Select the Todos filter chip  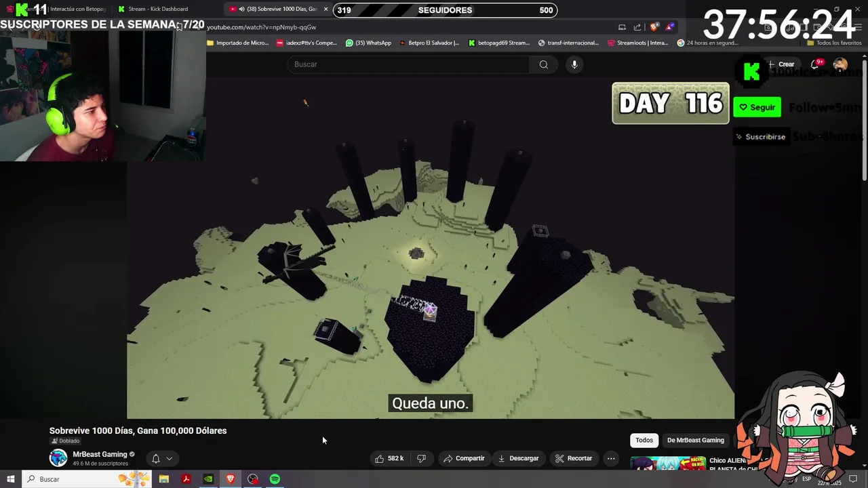tap(644, 441)
